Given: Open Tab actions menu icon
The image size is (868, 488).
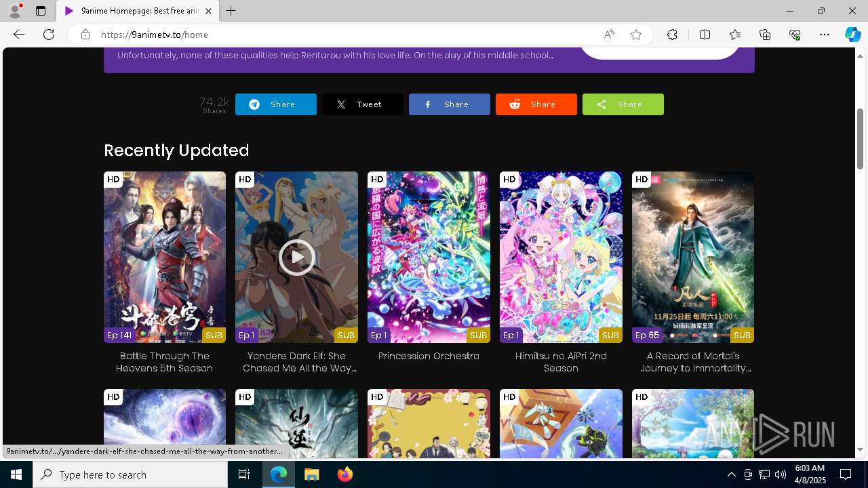Looking at the screenshot, I should [41, 11].
